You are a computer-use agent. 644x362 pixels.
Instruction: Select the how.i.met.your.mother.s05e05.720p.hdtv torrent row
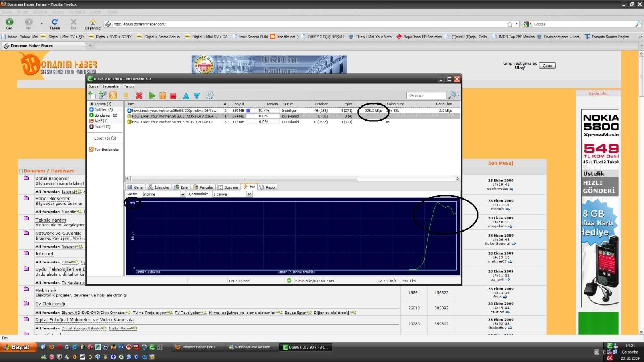(293, 110)
